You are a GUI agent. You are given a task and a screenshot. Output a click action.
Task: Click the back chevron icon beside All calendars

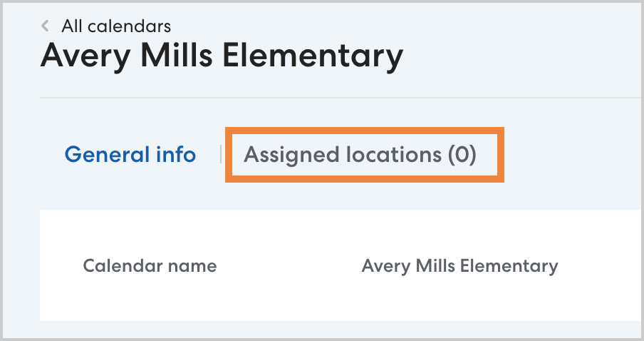46,26
